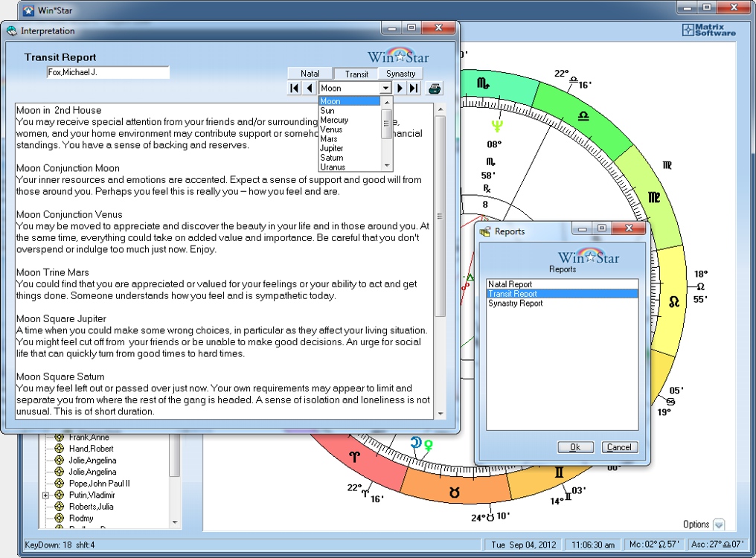Expand the Putin,Vladimir tree node

pyautogui.click(x=45, y=495)
